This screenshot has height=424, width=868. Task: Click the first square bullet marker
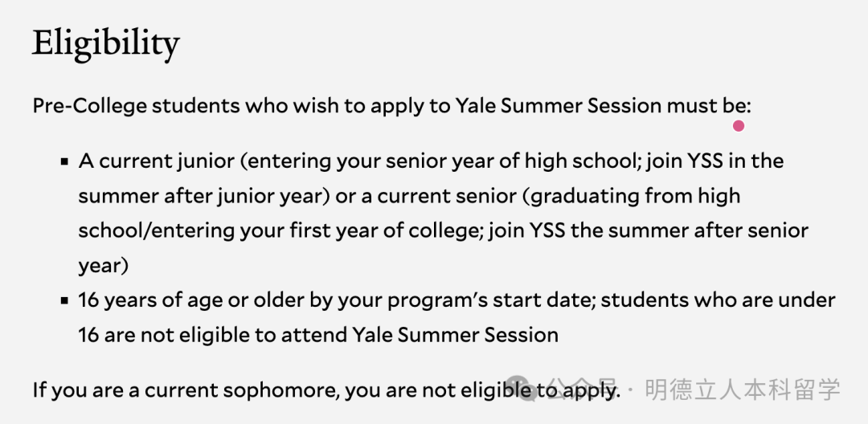click(64, 161)
